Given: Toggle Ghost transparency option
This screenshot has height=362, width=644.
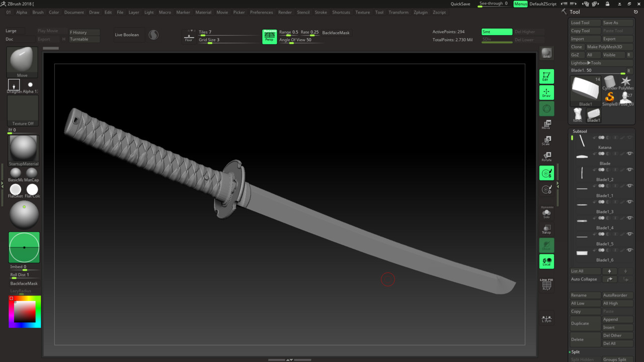Looking at the screenshot, I should (546, 245).
